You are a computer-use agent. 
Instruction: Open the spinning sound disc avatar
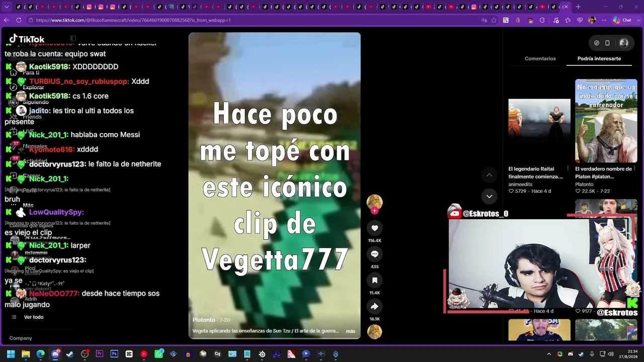point(374,332)
